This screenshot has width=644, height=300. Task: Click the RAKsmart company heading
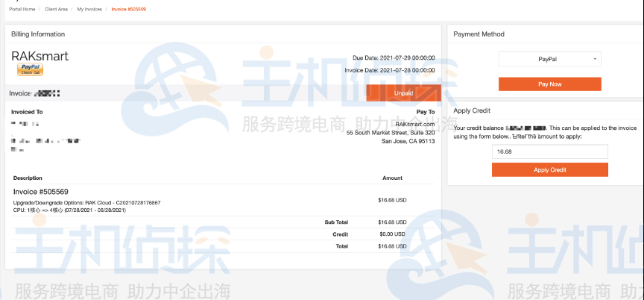(40, 56)
